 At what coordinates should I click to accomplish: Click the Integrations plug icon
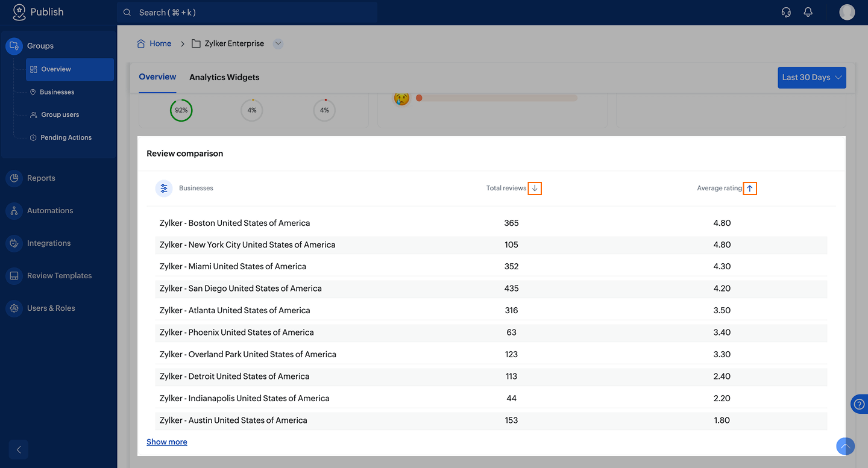click(x=14, y=243)
